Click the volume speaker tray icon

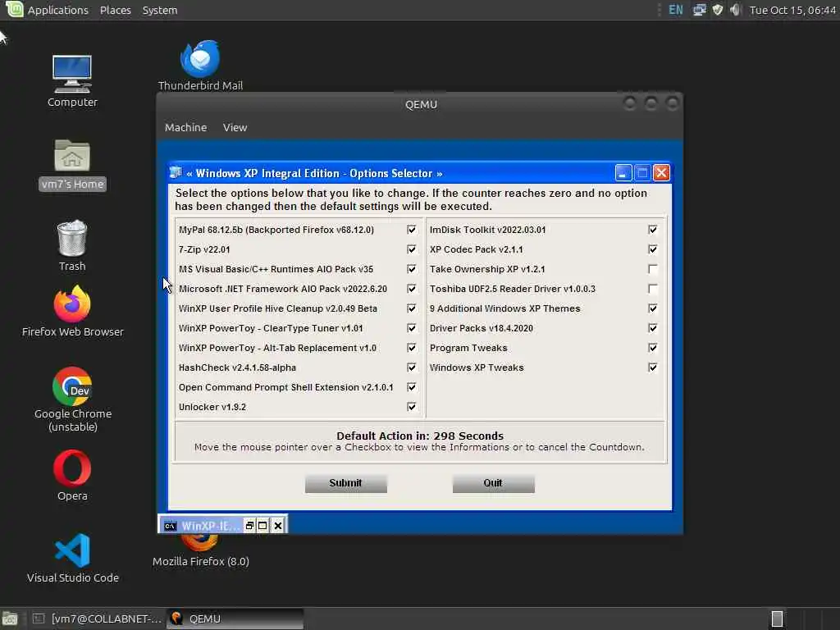pyautogui.click(x=736, y=10)
